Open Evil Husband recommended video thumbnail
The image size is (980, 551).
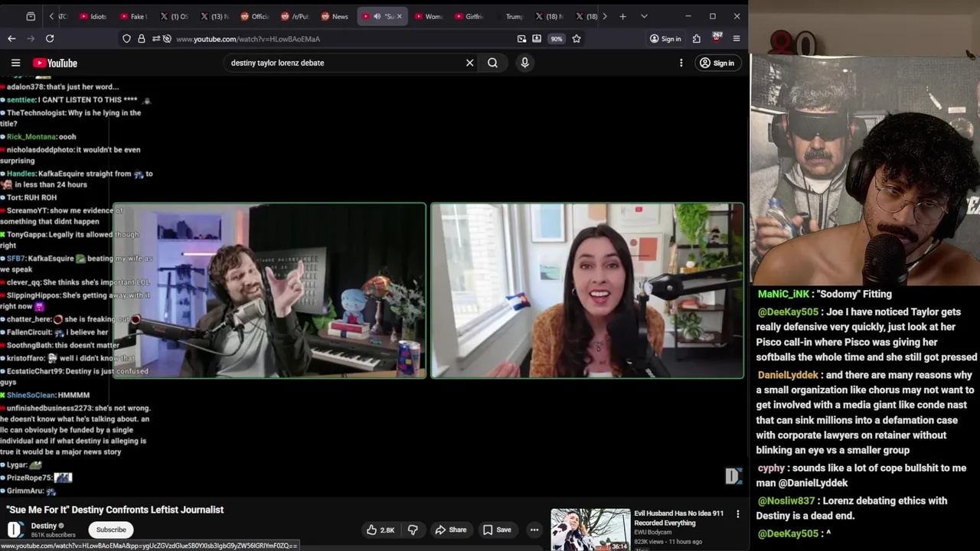point(590,530)
